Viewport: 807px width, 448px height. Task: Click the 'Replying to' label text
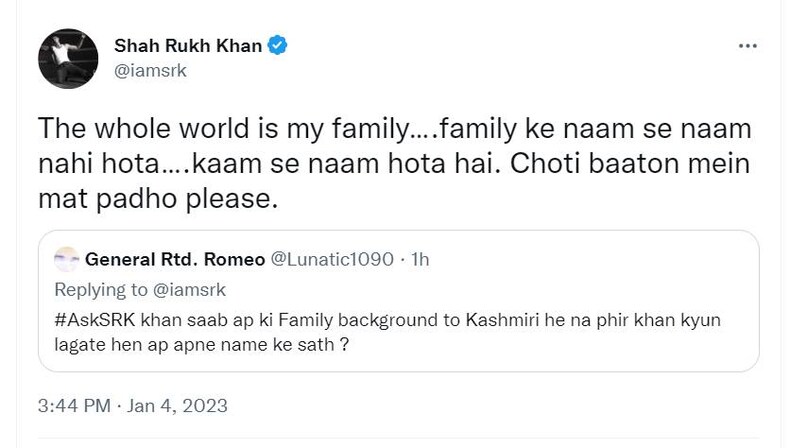click(x=100, y=290)
